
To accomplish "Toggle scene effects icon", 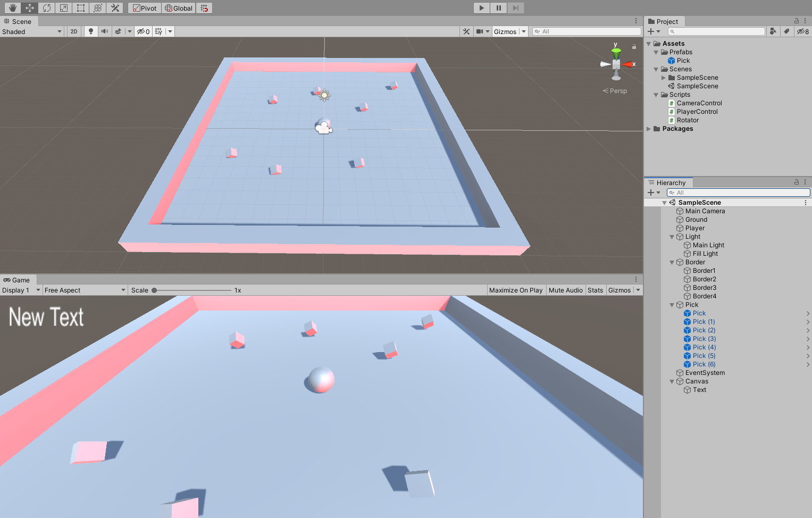I will [118, 31].
